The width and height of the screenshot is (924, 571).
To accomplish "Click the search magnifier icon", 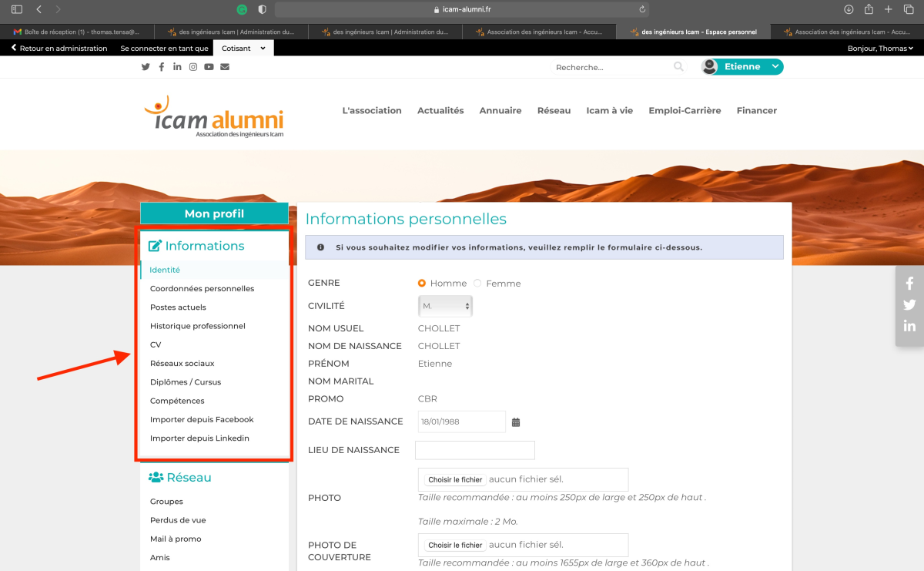I will coord(678,67).
